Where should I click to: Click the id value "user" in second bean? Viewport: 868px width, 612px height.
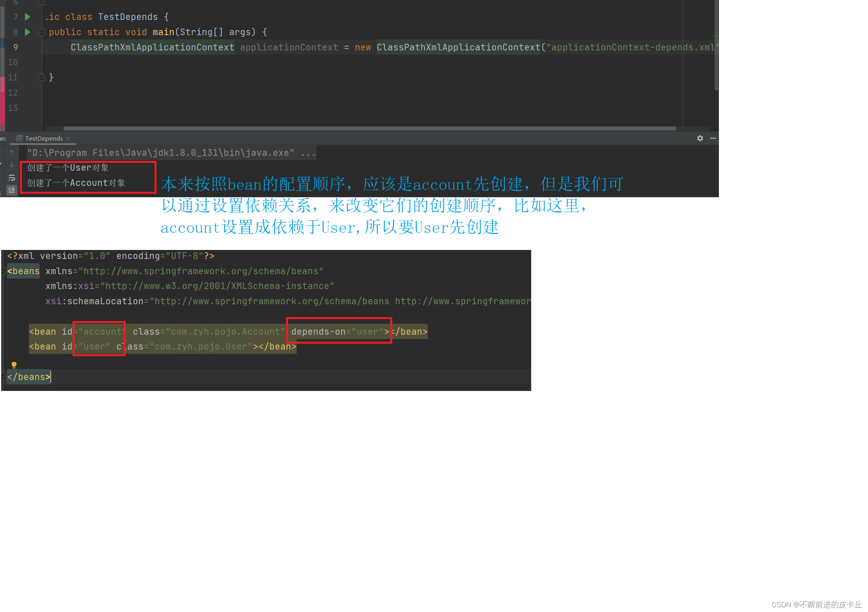point(94,346)
